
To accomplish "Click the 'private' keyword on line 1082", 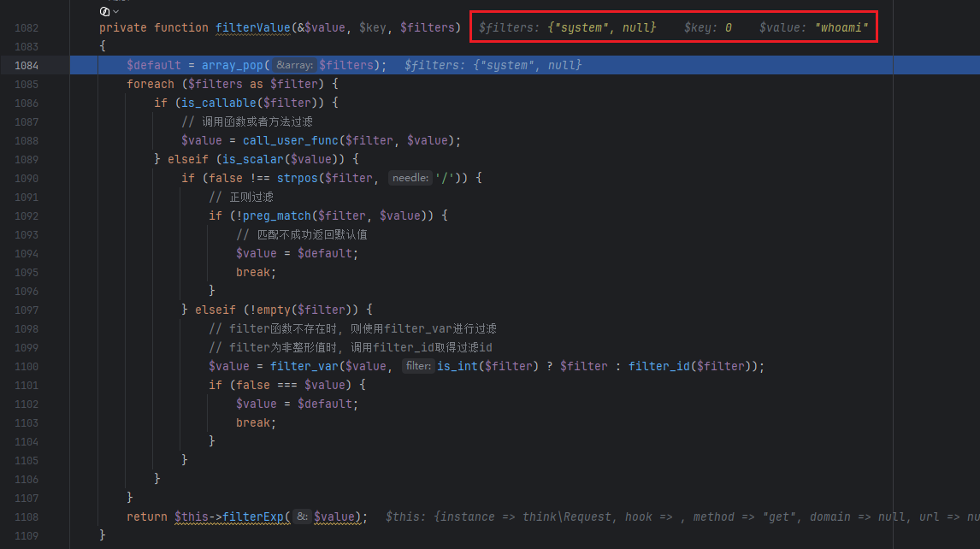I will [123, 27].
